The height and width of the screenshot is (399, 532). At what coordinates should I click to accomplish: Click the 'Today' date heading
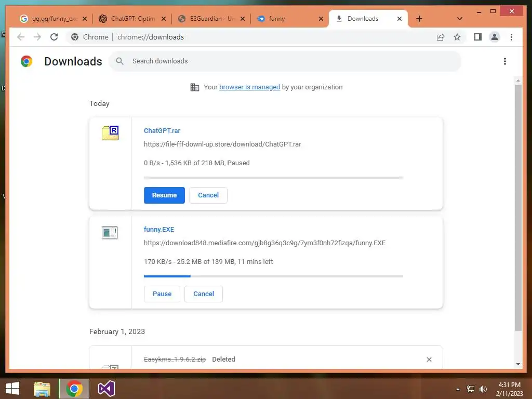coord(99,103)
